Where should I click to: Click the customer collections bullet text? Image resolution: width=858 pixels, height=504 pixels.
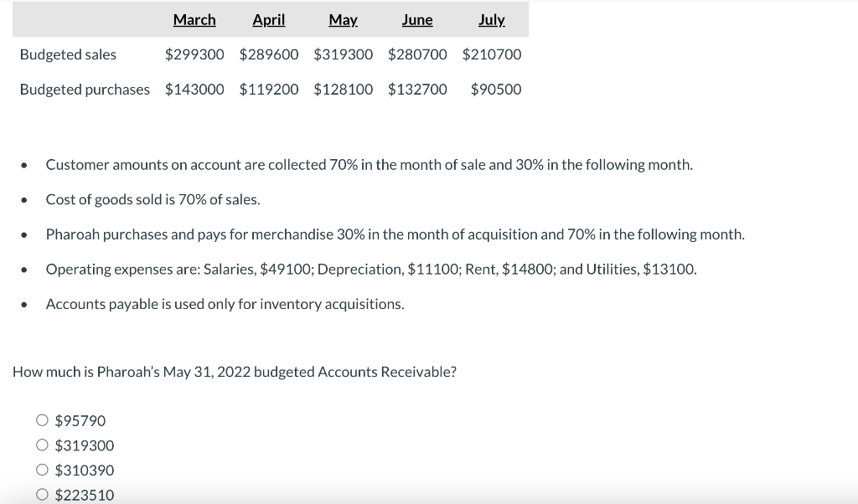(x=369, y=164)
